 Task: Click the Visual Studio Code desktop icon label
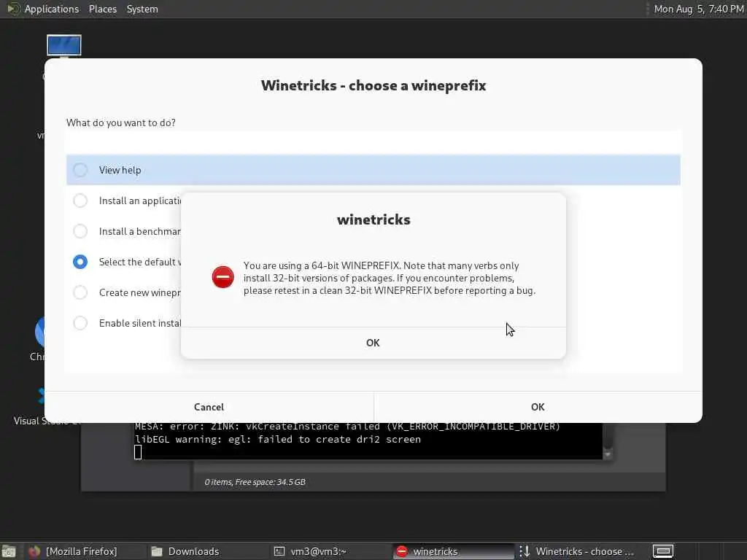click(x=29, y=421)
